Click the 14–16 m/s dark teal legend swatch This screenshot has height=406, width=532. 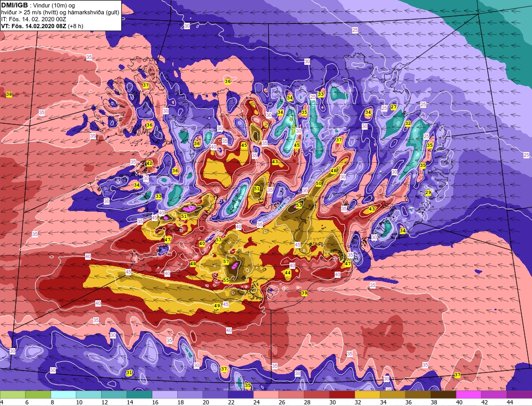pyautogui.click(x=139, y=394)
